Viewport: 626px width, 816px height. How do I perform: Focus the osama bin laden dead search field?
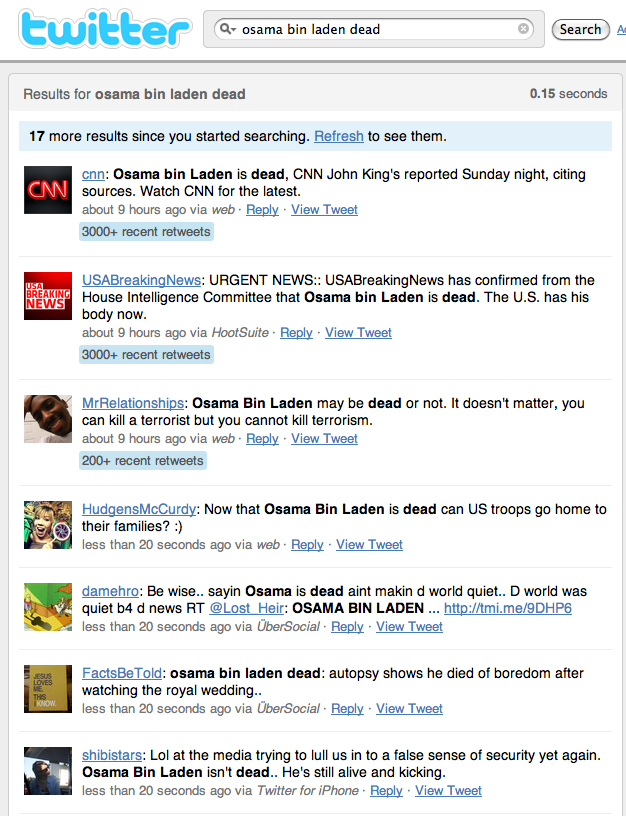pyautogui.click(x=374, y=29)
